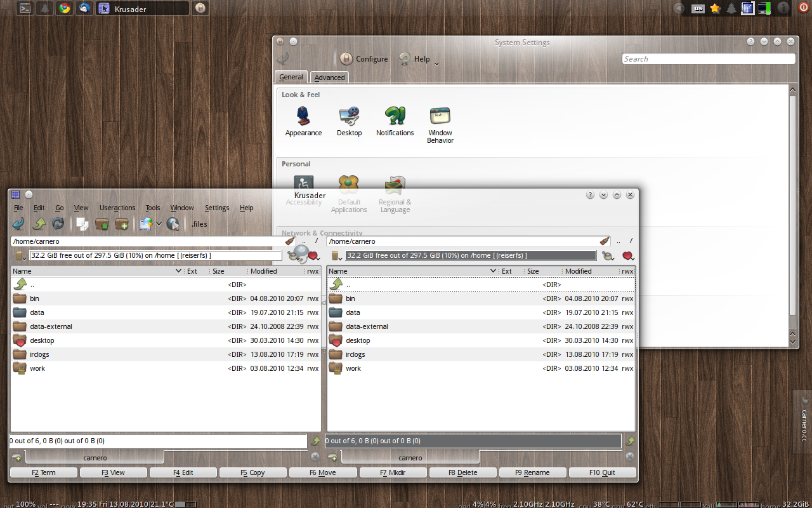This screenshot has height=508, width=812.
Task: Click the System Settings search field
Action: pyautogui.click(x=709, y=58)
